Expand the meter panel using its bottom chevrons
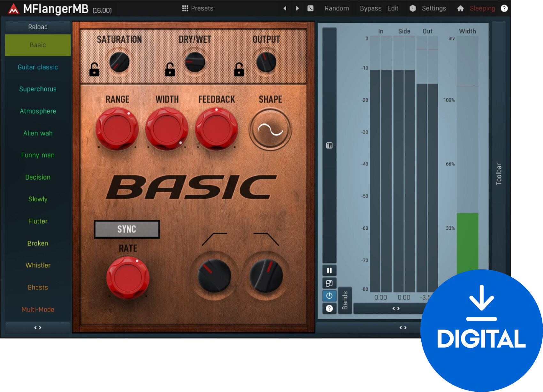 [x=403, y=327]
